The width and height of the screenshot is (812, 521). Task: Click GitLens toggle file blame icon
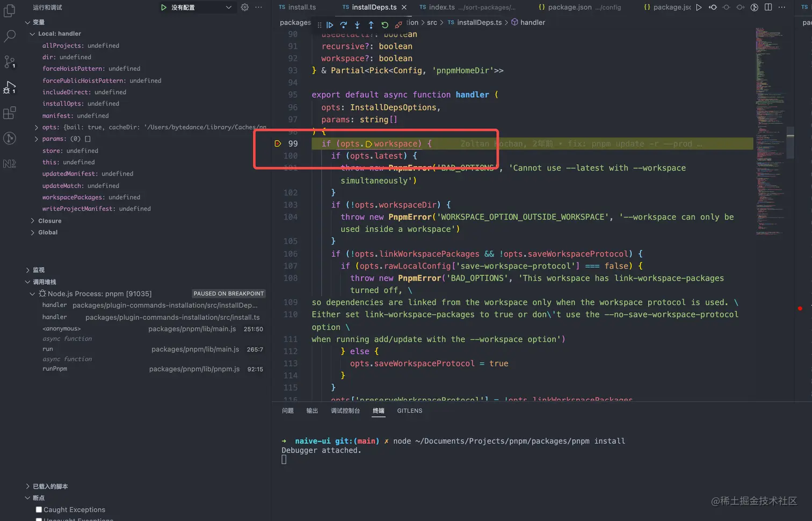tap(755, 8)
